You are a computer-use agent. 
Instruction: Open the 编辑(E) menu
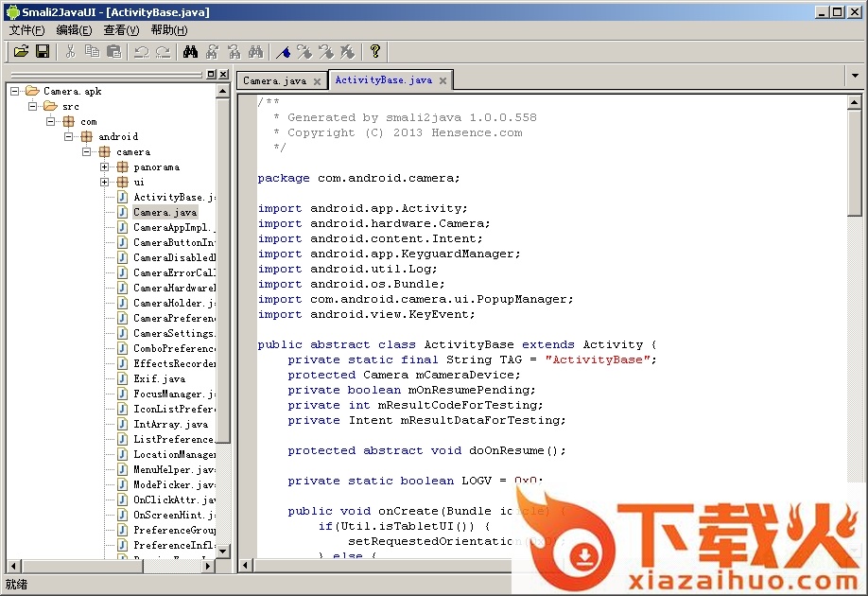coord(74,30)
